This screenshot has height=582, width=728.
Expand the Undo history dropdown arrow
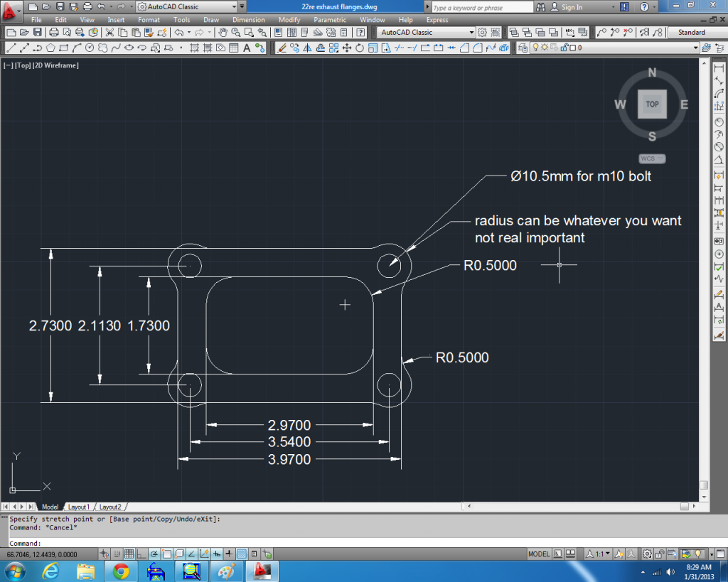pyautogui.click(x=188, y=33)
